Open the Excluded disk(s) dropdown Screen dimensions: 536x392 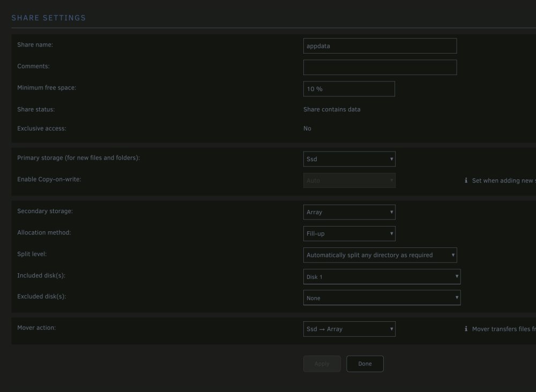pos(382,298)
